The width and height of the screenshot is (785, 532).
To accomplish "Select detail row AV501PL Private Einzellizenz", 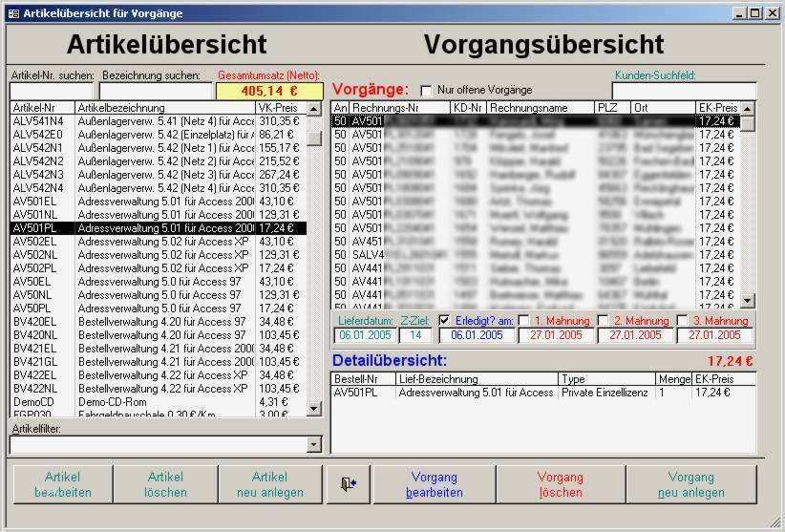I will [543, 393].
